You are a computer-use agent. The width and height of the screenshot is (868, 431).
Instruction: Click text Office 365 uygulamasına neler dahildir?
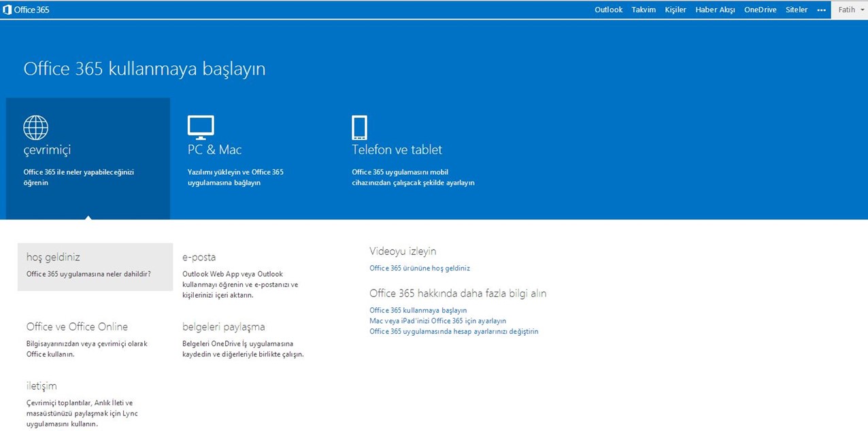[x=88, y=274]
